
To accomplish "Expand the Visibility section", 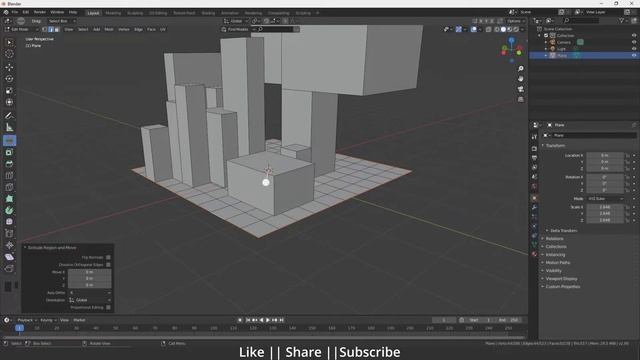I will click(x=552, y=271).
